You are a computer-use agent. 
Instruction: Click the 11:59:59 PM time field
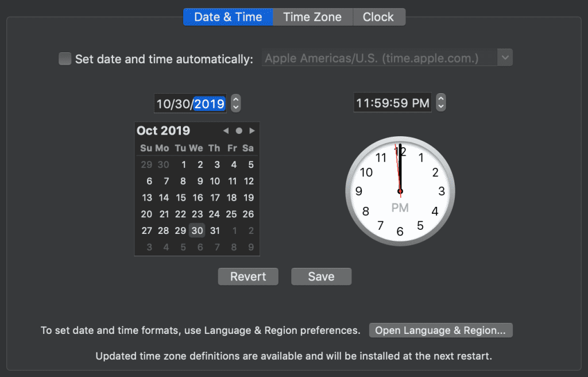(x=393, y=102)
